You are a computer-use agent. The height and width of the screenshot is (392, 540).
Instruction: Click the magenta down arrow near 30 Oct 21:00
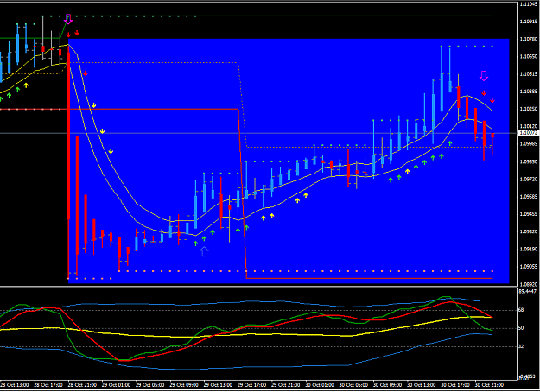click(x=484, y=76)
